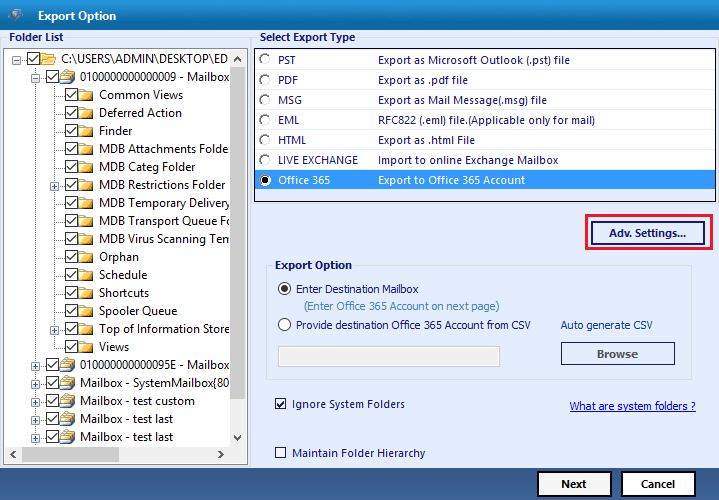Viewport: 719px width, 500px height.
Task: Click the Shortcuts folder icon
Action: coord(86,293)
